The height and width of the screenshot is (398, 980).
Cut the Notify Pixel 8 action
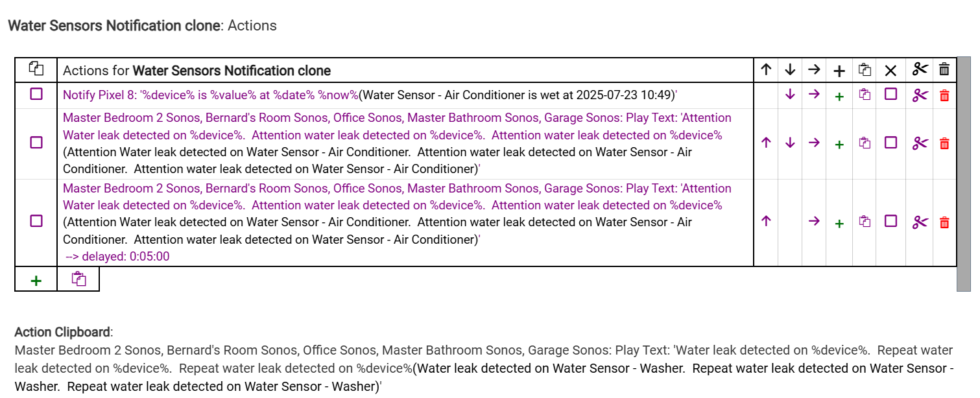[x=920, y=95]
